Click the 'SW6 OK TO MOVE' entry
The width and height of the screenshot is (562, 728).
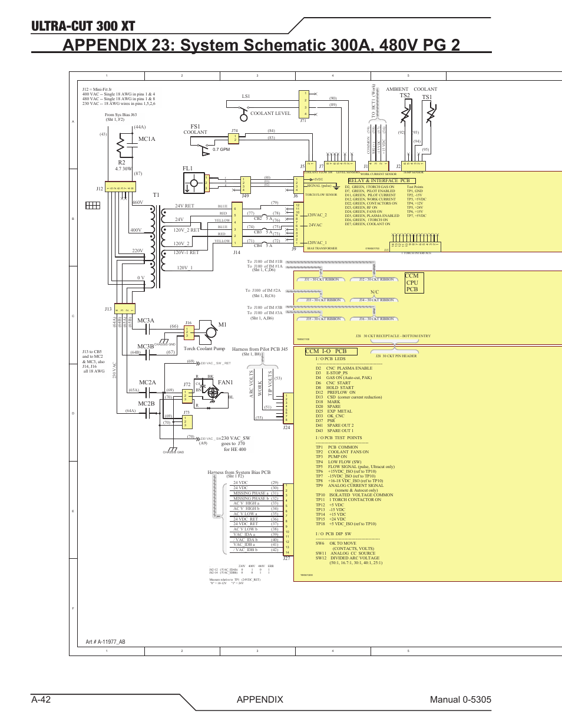point(336,543)
